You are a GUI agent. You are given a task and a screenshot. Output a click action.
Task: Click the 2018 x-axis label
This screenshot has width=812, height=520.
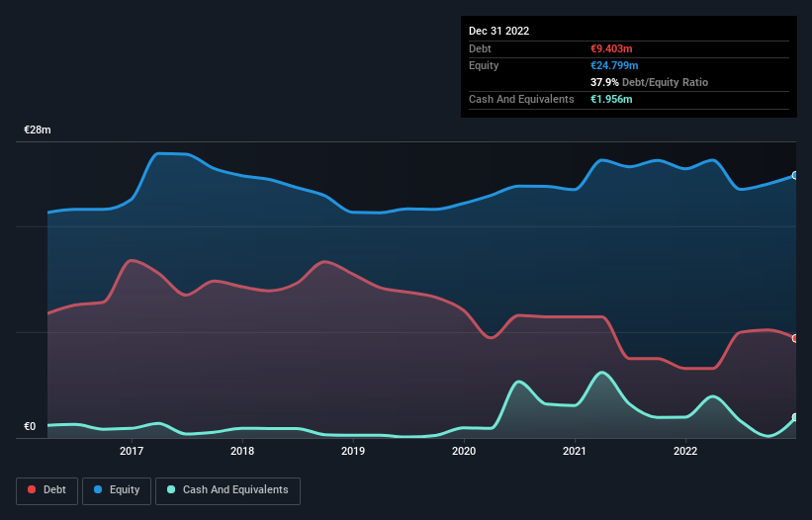click(242, 451)
